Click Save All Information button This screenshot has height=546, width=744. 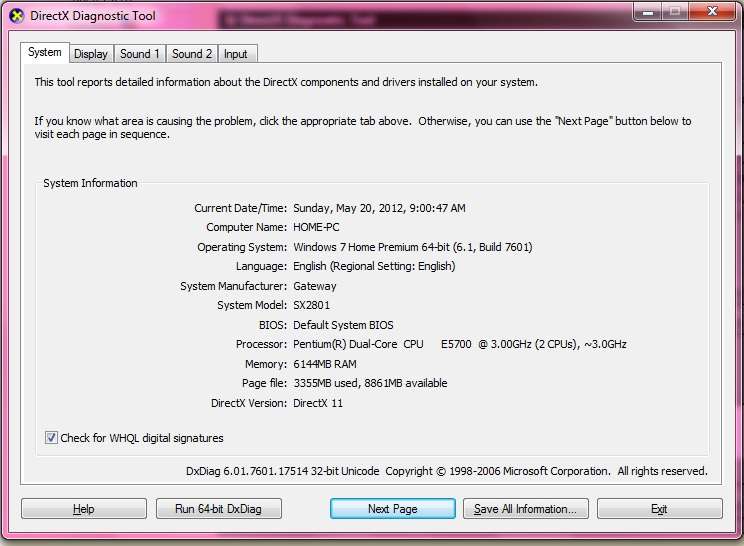pos(525,509)
